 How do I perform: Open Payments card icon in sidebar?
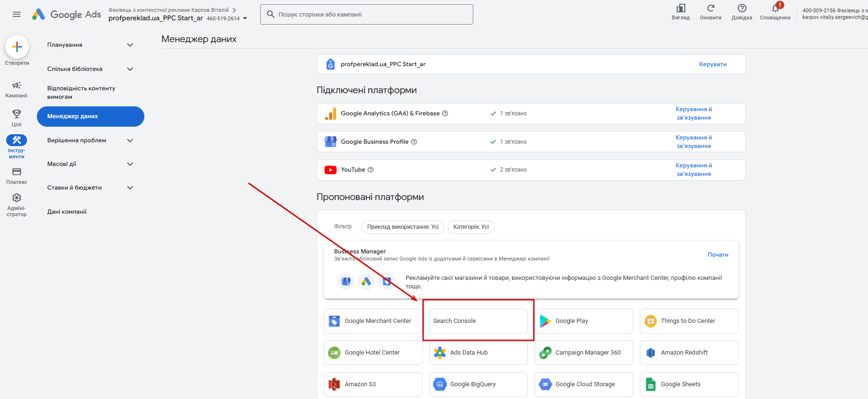coord(17,172)
